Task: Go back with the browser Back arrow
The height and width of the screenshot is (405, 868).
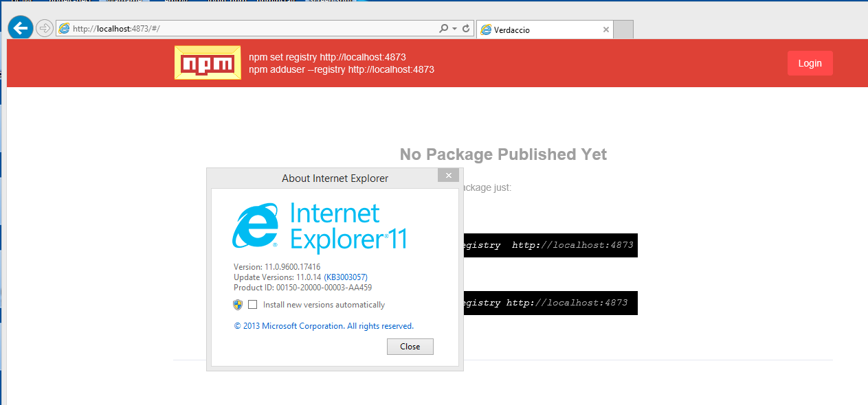Action: coord(21,28)
